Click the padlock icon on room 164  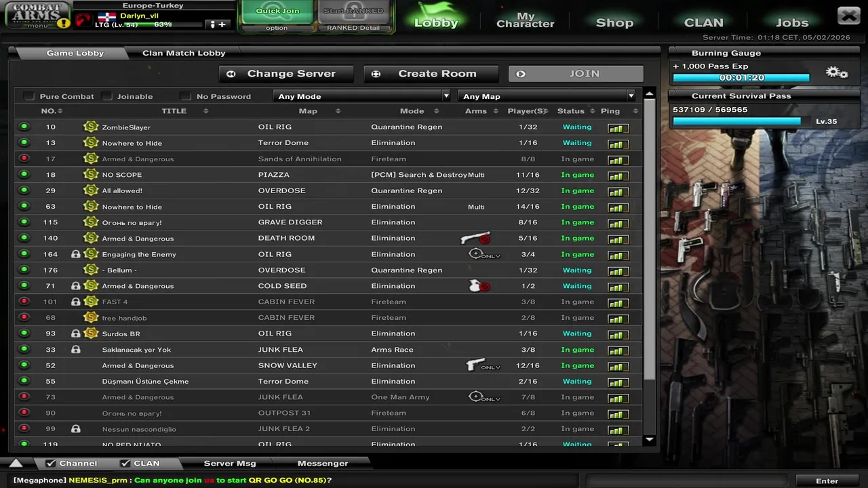point(76,254)
